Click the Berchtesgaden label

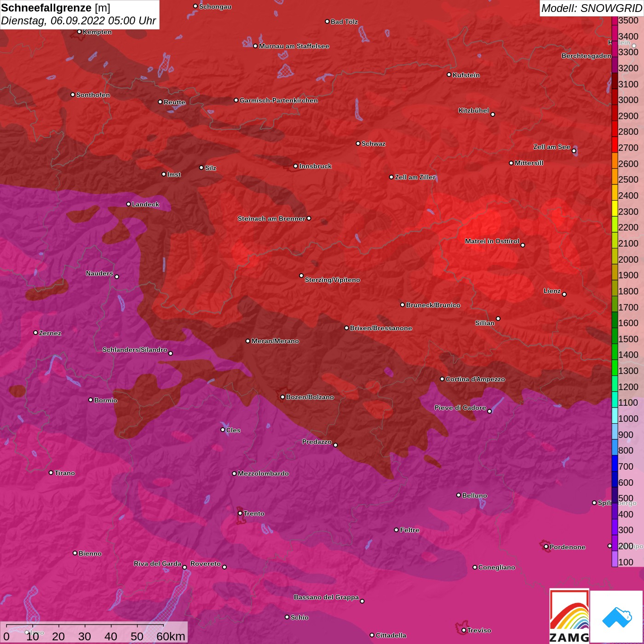[x=586, y=56]
